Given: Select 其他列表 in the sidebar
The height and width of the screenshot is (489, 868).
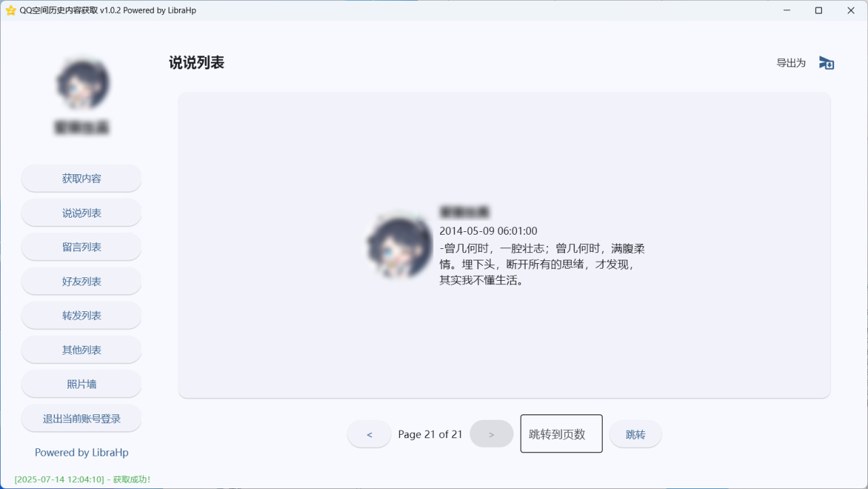Looking at the screenshot, I should (x=81, y=350).
